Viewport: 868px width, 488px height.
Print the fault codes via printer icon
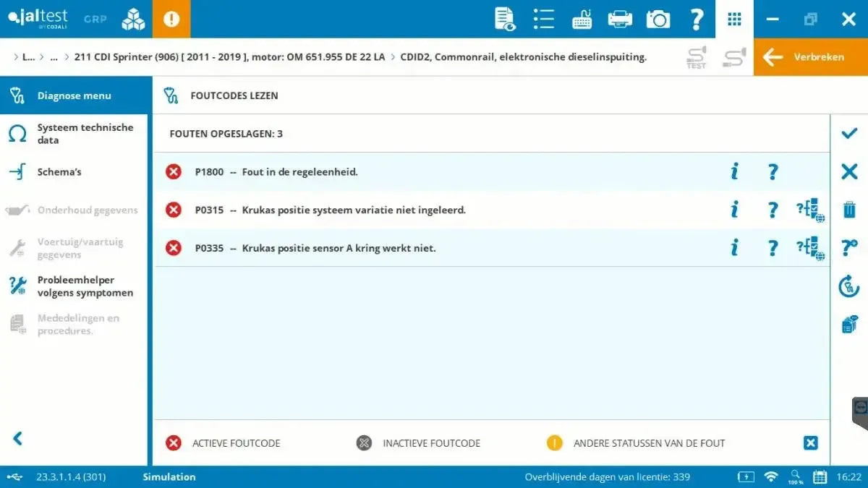point(619,20)
